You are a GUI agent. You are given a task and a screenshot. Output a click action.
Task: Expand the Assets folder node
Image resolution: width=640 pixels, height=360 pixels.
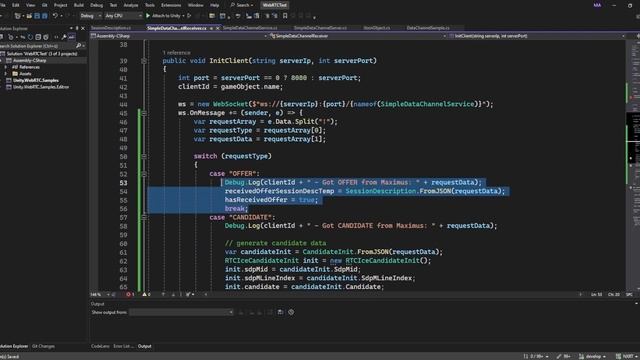point(6,74)
